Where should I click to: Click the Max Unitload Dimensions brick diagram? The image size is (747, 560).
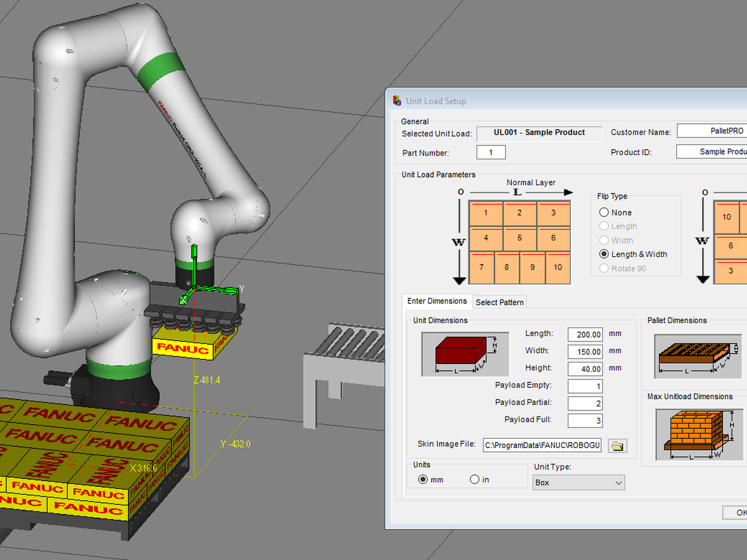[699, 434]
